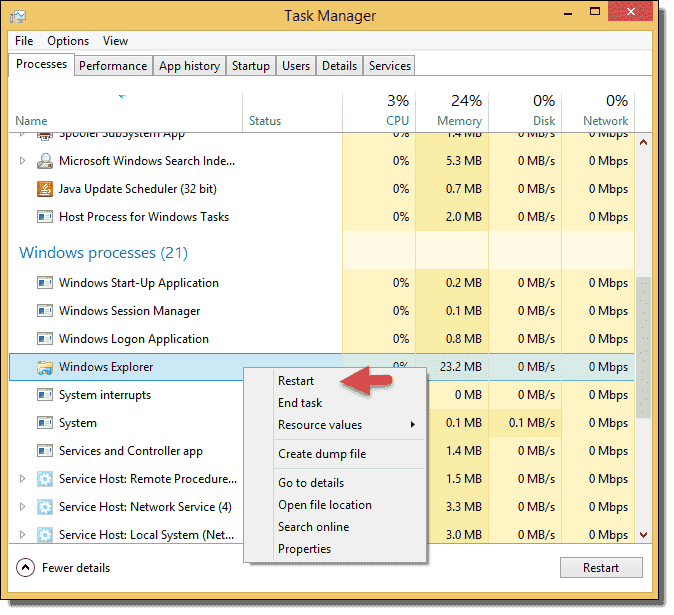
Task: Open Resource values submenu
Action: click(x=349, y=425)
